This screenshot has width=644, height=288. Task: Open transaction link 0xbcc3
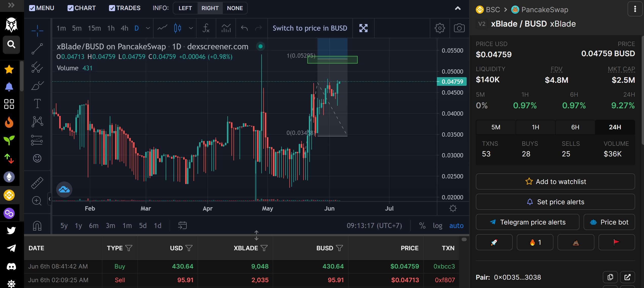click(x=444, y=266)
